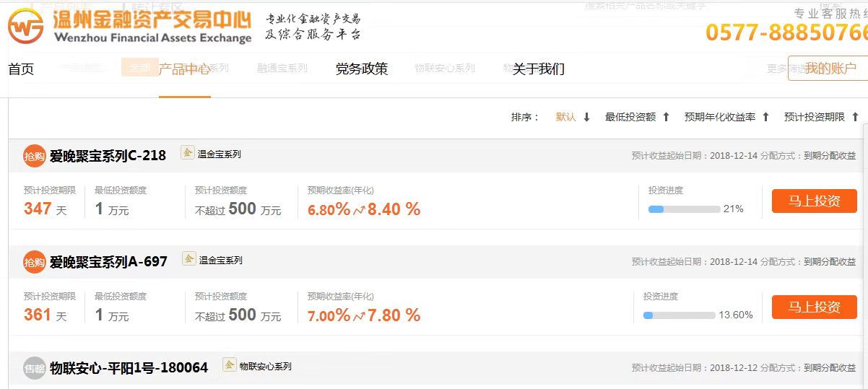Open the 产品中心 navigation item

point(185,69)
